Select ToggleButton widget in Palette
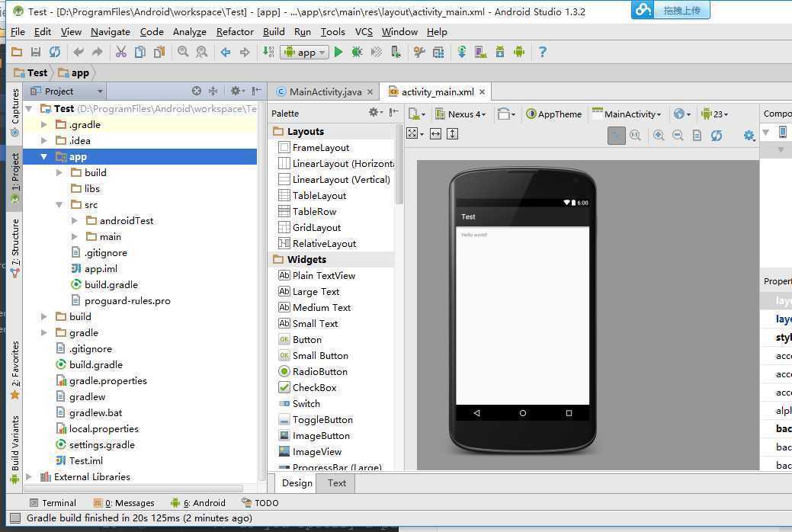 coord(315,420)
